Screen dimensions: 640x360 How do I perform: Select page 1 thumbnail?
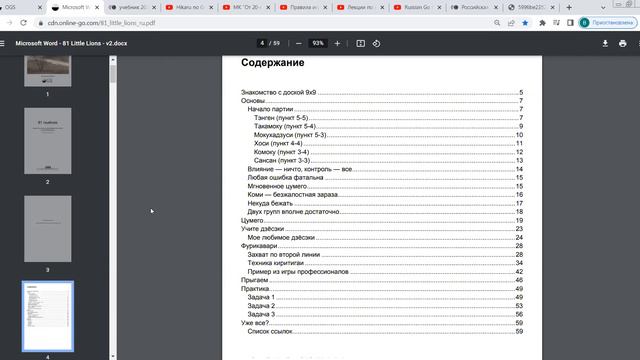point(48,71)
